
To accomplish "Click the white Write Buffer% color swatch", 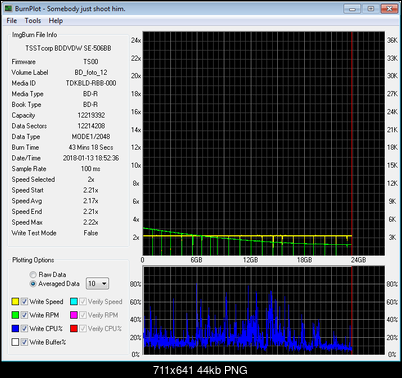I will [15, 342].
